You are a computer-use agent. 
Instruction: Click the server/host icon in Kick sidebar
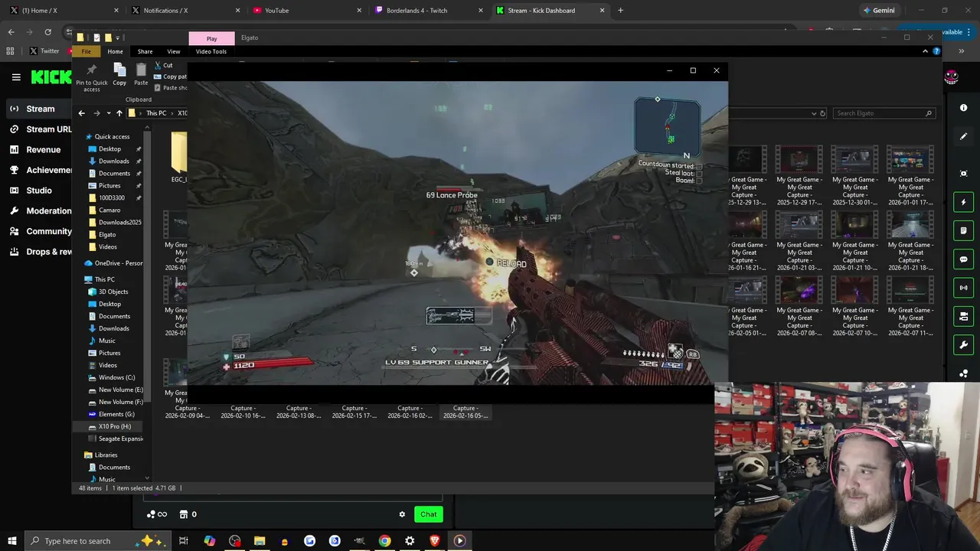tap(963, 316)
